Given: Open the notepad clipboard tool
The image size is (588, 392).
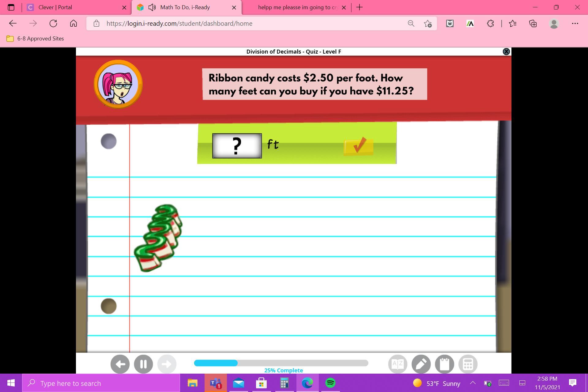Looking at the screenshot, I should coord(444,364).
